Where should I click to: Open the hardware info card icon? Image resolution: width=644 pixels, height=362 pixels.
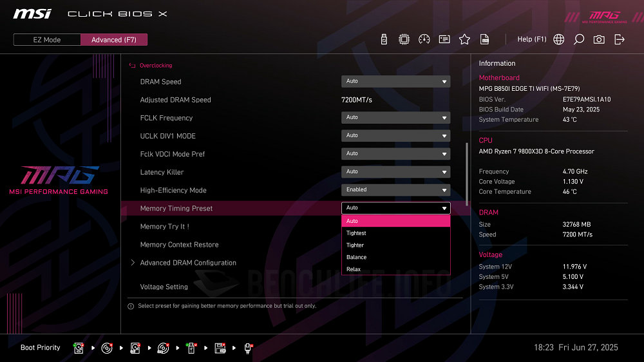coord(444,39)
